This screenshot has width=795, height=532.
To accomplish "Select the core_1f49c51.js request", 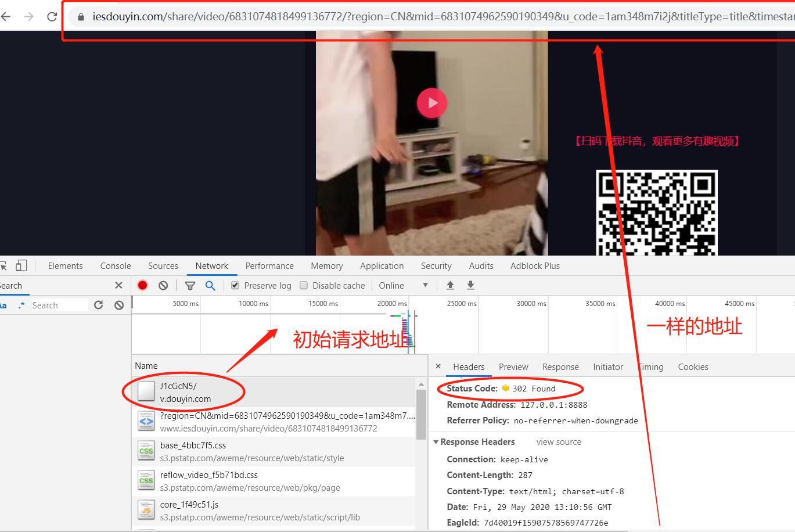I will point(274,511).
